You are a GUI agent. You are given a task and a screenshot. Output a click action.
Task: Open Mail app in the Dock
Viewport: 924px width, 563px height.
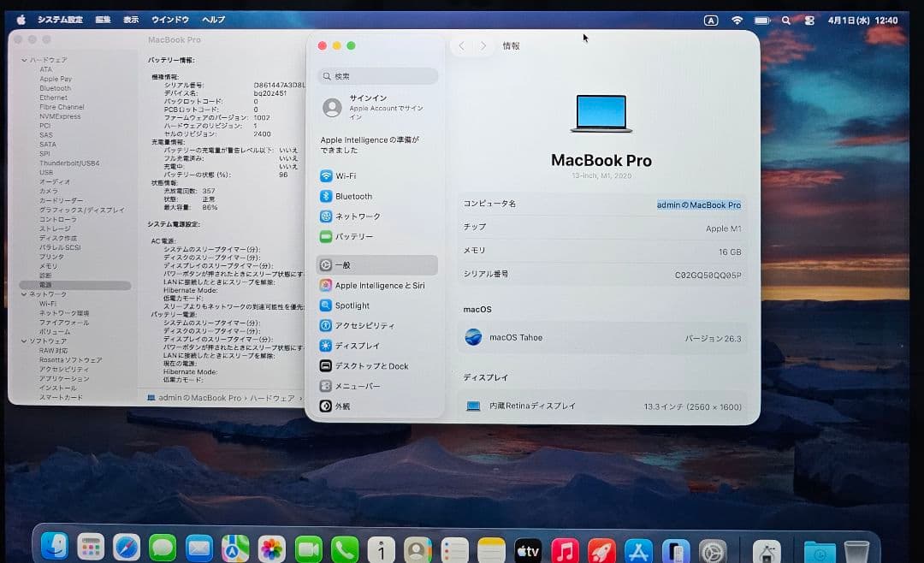[199, 549]
